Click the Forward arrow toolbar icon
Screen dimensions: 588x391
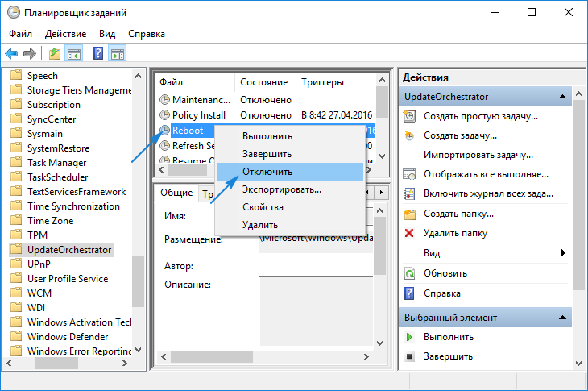click(30, 54)
